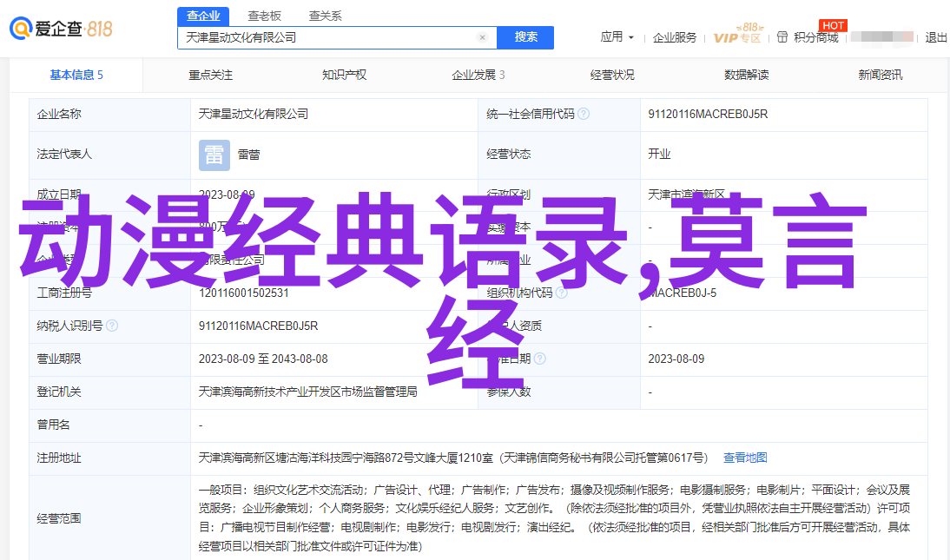This screenshot has height=560, width=950.
Task: Click the 登记机关 row label
Action: point(59,392)
